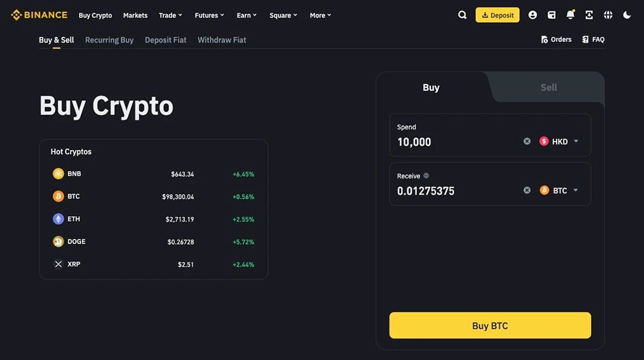This screenshot has width=644, height=360.
Task: Select DOGE in Hot Cryptos
Action: tap(77, 241)
